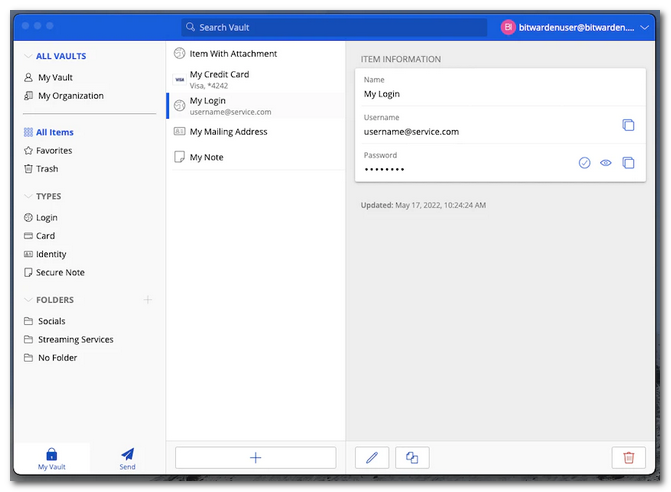The image size is (671, 492).
Task: Click the Trash bin sidebar icon
Action: 28,169
